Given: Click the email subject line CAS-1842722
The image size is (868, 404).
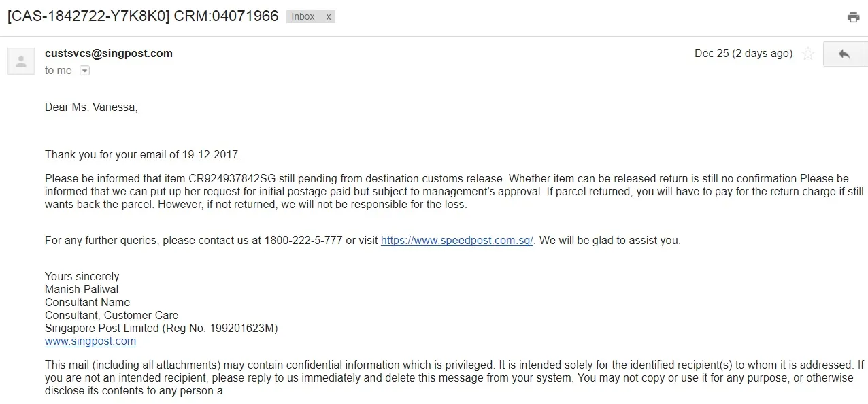Looking at the screenshot, I should click(x=143, y=16).
